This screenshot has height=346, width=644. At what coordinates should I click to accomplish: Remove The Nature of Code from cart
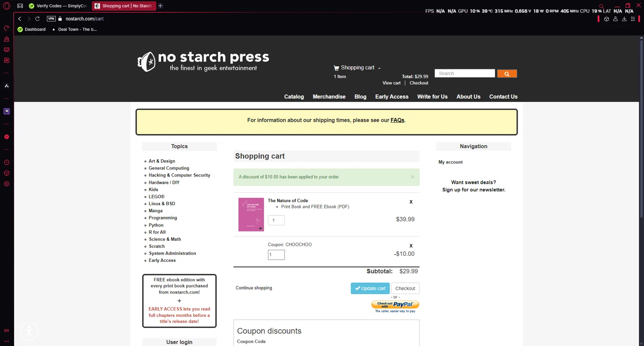pos(411,202)
